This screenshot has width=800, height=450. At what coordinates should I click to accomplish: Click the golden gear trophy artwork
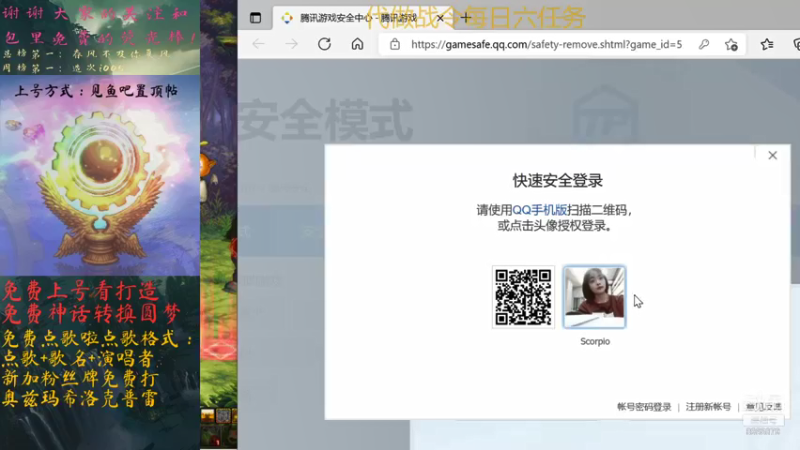(100, 189)
